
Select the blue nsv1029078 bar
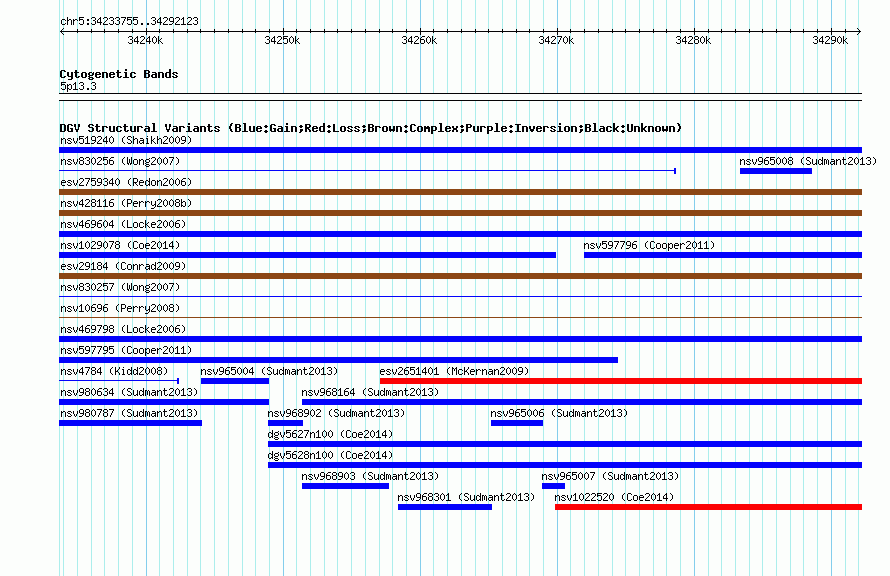coord(308,255)
